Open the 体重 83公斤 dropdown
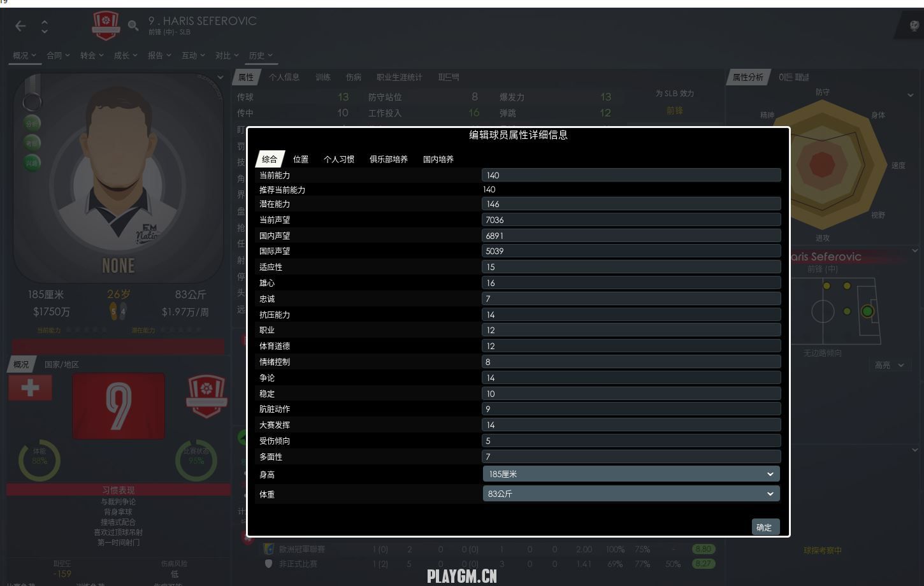The height and width of the screenshot is (586, 924). point(632,494)
